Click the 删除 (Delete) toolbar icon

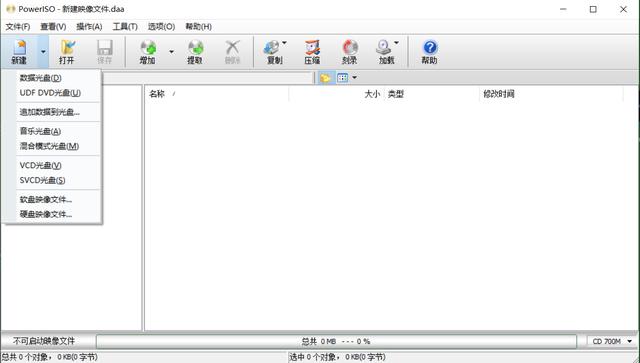(x=233, y=52)
